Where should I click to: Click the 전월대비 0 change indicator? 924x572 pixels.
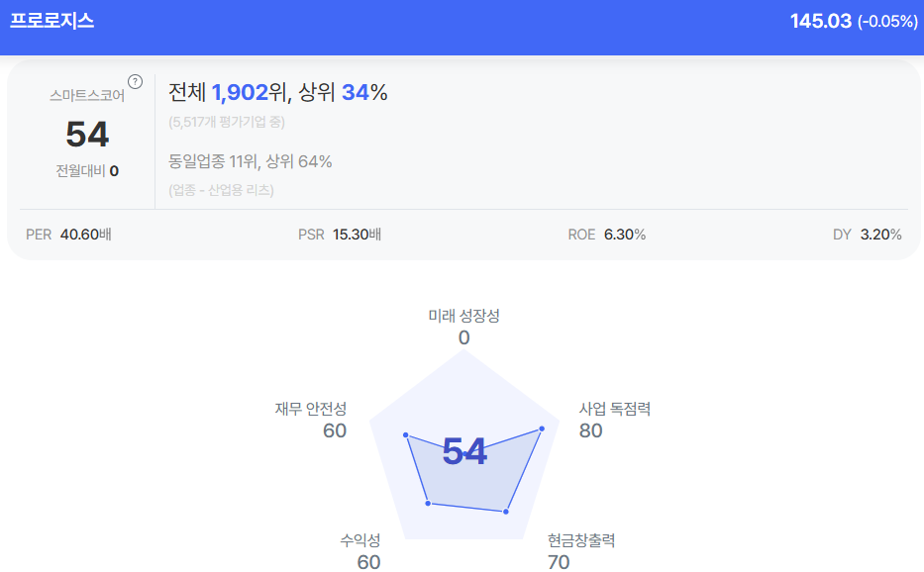pos(87,170)
